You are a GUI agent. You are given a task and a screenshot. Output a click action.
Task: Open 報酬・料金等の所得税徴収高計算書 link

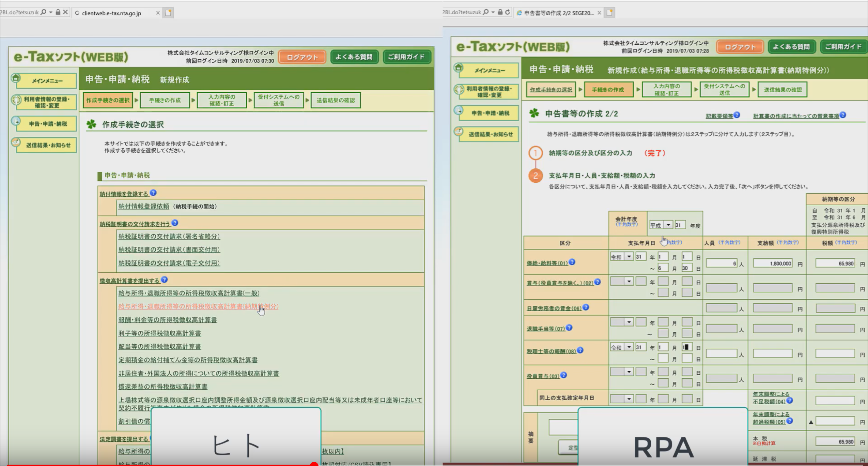168,320
